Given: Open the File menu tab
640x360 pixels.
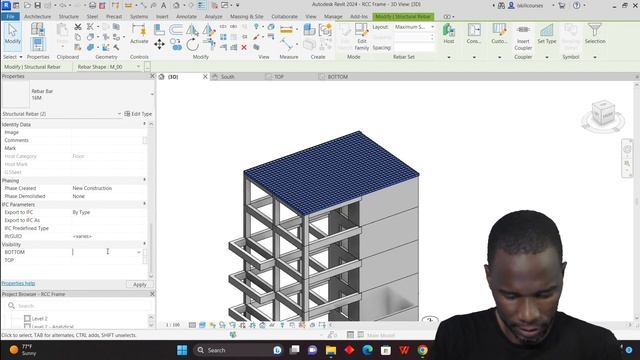Looking at the screenshot, I should [10, 16].
